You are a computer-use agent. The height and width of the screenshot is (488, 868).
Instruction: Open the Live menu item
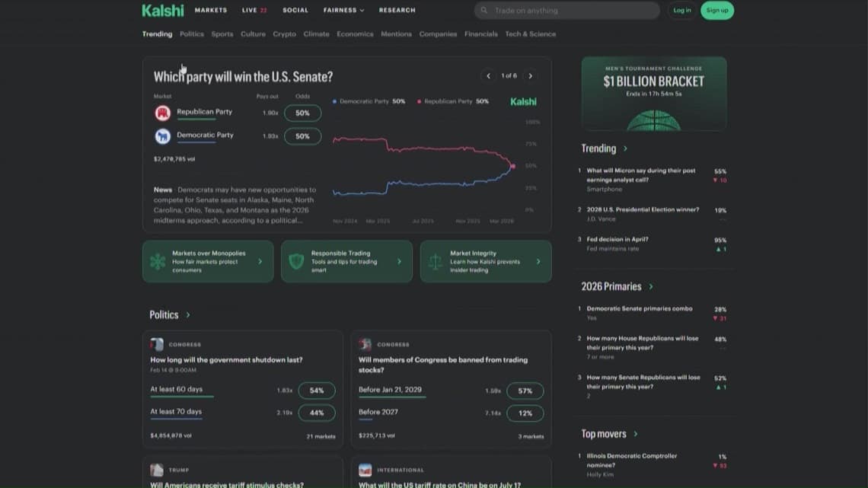coord(254,11)
